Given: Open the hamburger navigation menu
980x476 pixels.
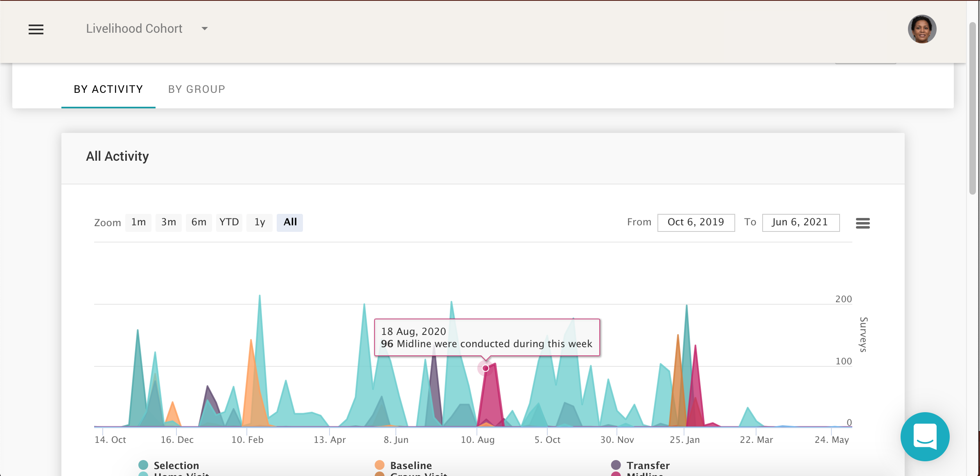Looking at the screenshot, I should (36, 29).
